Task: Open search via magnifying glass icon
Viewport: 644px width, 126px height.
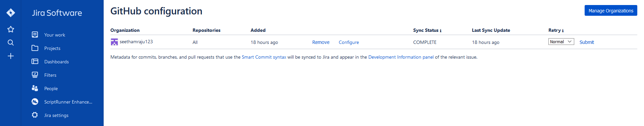Action: [x=11, y=43]
